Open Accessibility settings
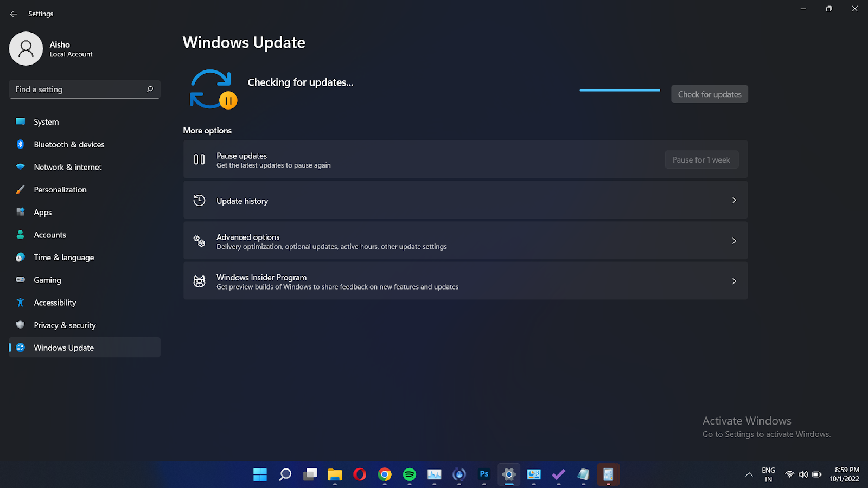868x488 pixels. click(x=85, y=303)
